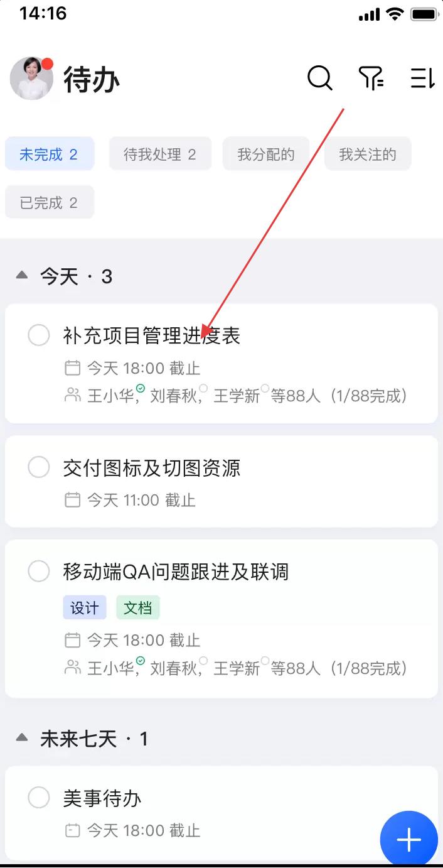Complete the 移动端QA问题跟进及联调 task
Image resolution: width=443 pixels, height=868 pixels.
point(39,572)
